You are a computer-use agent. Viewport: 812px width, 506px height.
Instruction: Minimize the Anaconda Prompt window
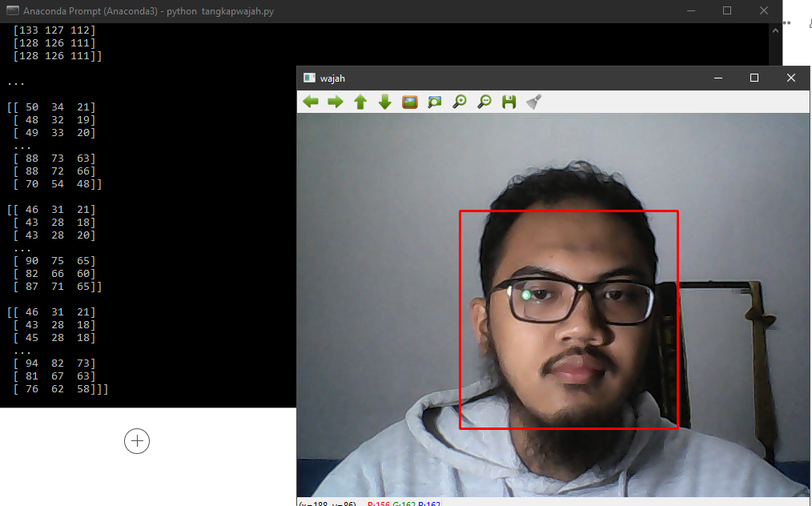click(x=691, y=10)
